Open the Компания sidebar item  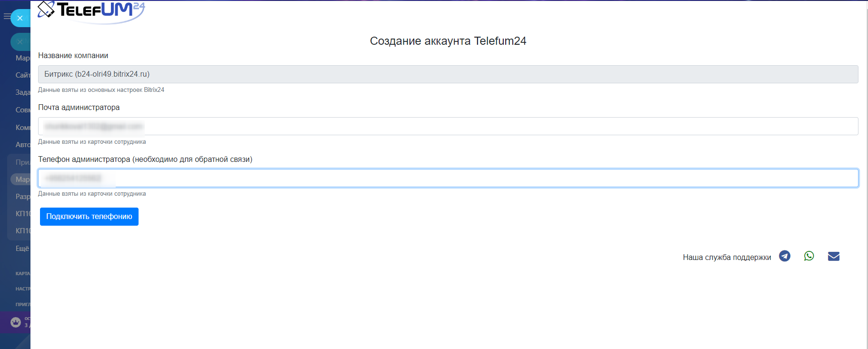[22, 128]
